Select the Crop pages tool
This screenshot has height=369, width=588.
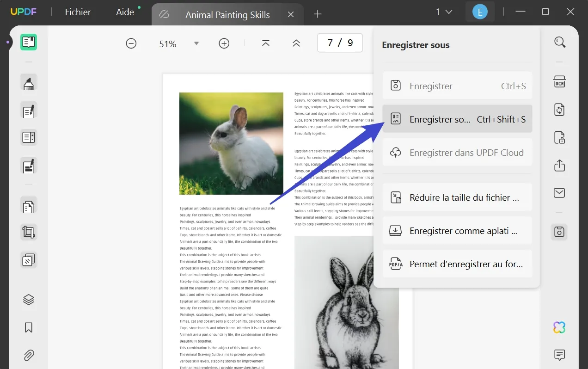click(29, 232)
